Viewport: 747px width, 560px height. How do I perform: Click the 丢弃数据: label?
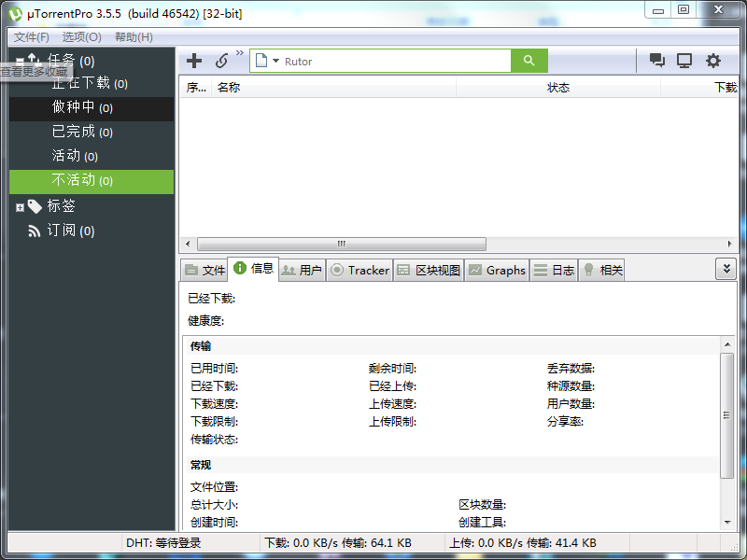571,369
